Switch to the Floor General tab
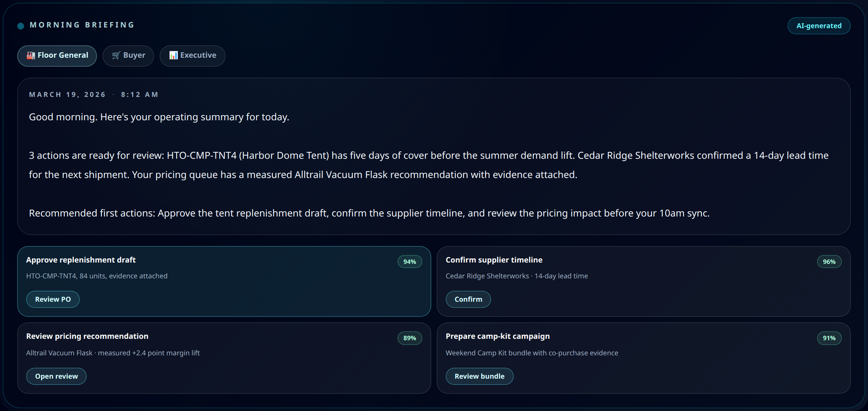The image size is (868, 411). coord(57,55)
